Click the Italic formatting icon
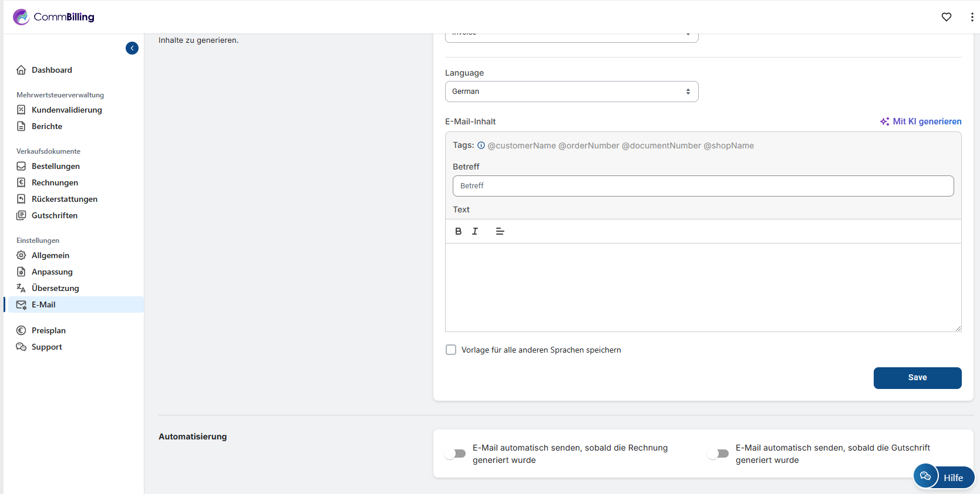 pos(475,231)
